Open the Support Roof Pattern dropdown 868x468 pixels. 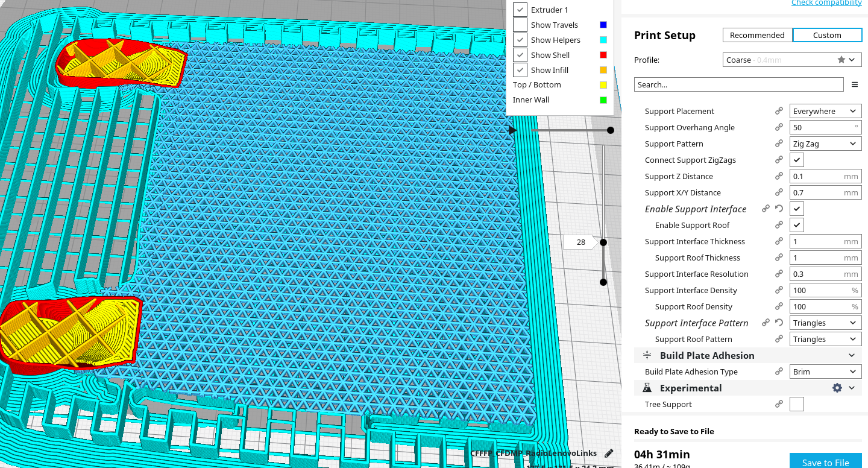(x=825, y=339)
